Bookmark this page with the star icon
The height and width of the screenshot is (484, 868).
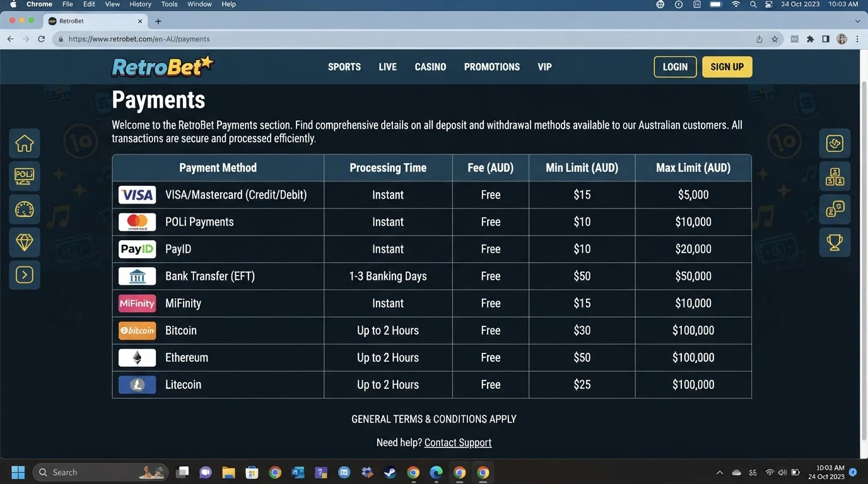click(x=775, y=39)
